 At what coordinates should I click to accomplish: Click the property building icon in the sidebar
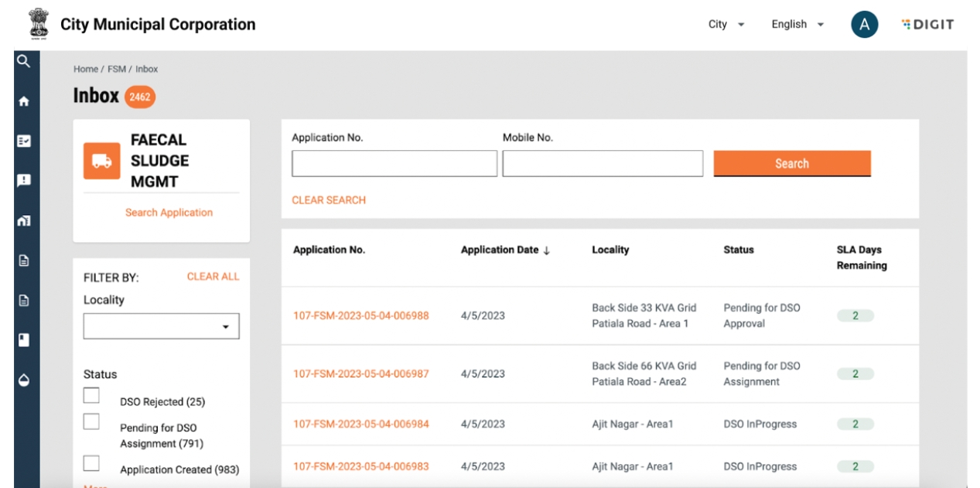(x=23, y=221)
